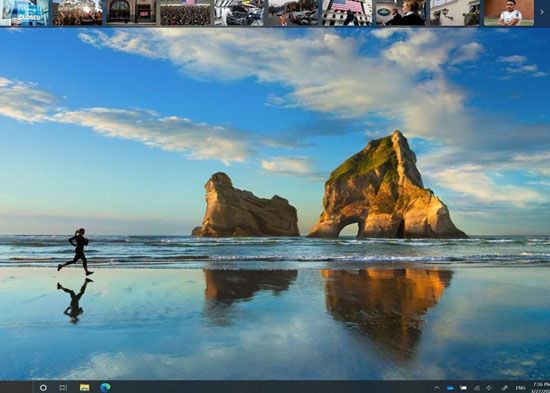Screen dimensions: 550x393
Task: Show next news thumbnails with right arrow
Action: click(x=542, y=12)
